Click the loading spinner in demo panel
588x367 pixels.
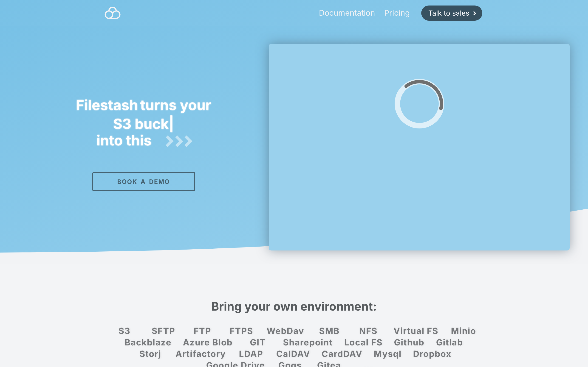coord(419,104)
